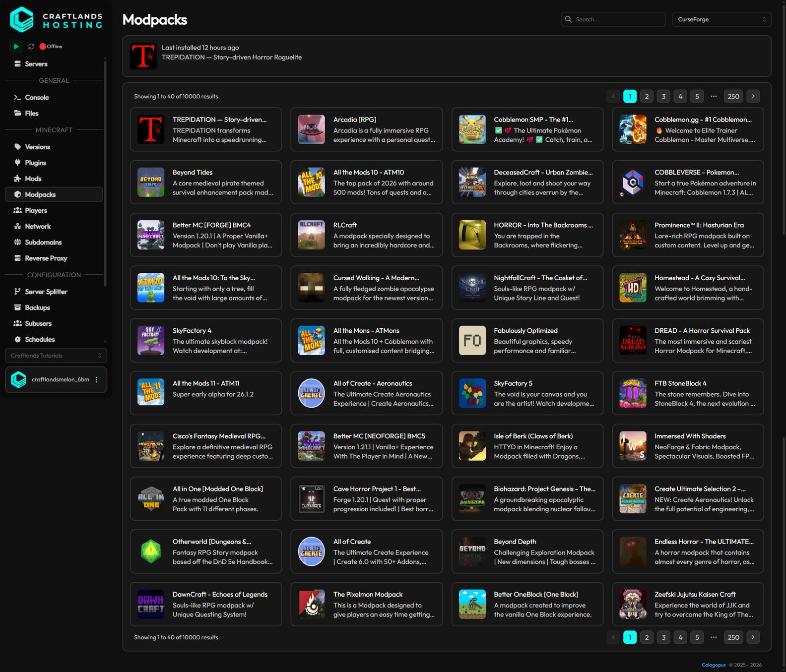Viewport: 786px width, 672px height.
Task: Click the All of Create - Aeronautics thumbnail
Action: click(x=311, y=393)
